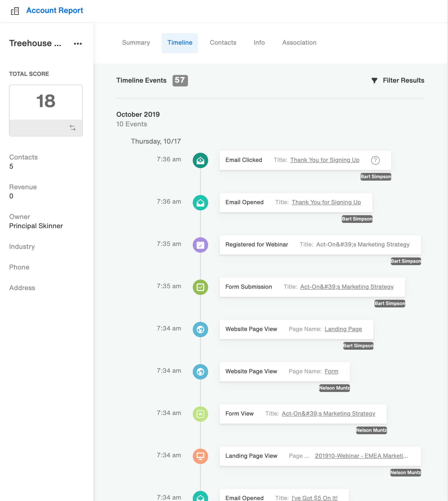
Task: Click the Form View eye icon
Action: (200, 414)
